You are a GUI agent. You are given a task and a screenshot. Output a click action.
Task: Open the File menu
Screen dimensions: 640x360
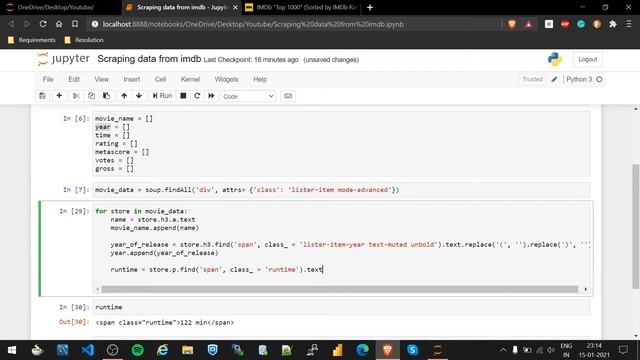(x=48, y=79)
